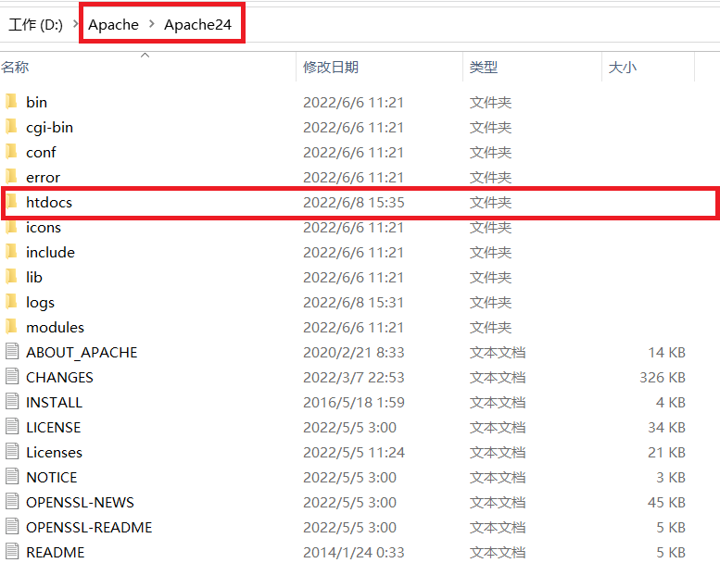Select the bin folder name
The height and width of the screenshot is (588, 720).
pos(37,102)
